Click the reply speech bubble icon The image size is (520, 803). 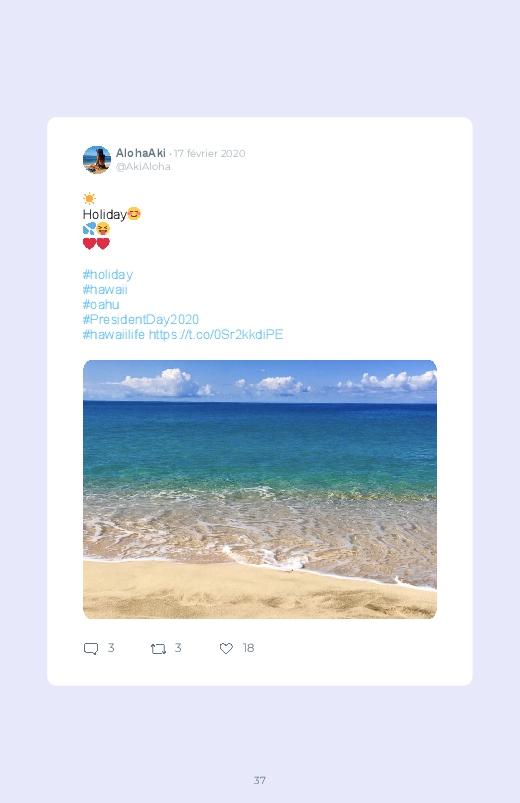tap(91, 649)
